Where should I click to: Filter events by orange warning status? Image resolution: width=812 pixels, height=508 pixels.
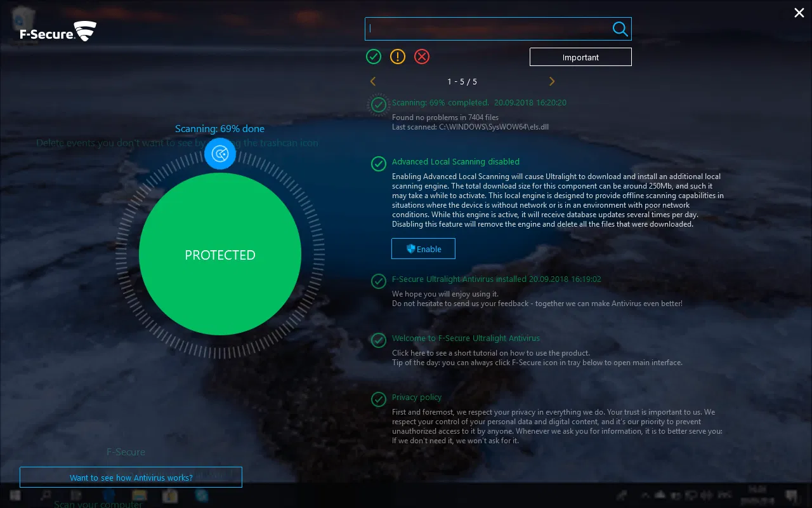click(398, 57)
